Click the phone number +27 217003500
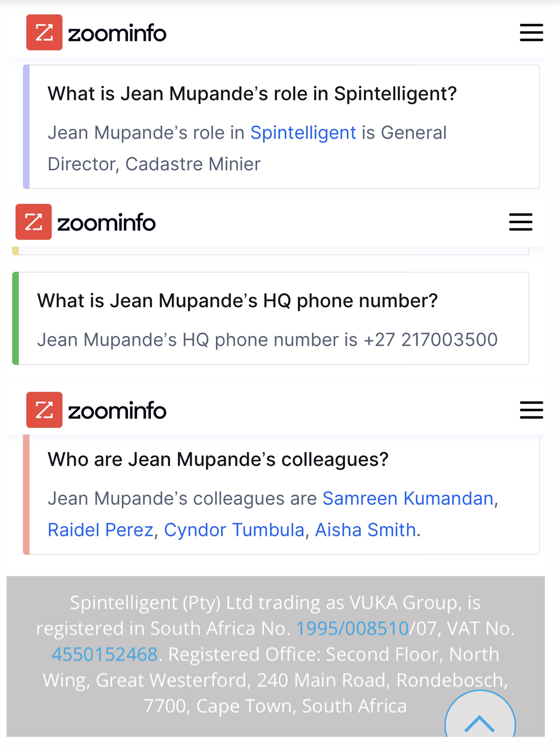 431,340
